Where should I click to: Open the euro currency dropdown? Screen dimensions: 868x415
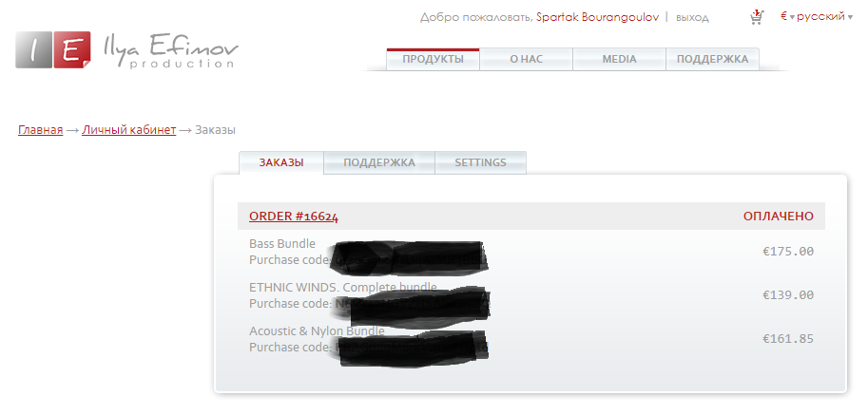787,16
